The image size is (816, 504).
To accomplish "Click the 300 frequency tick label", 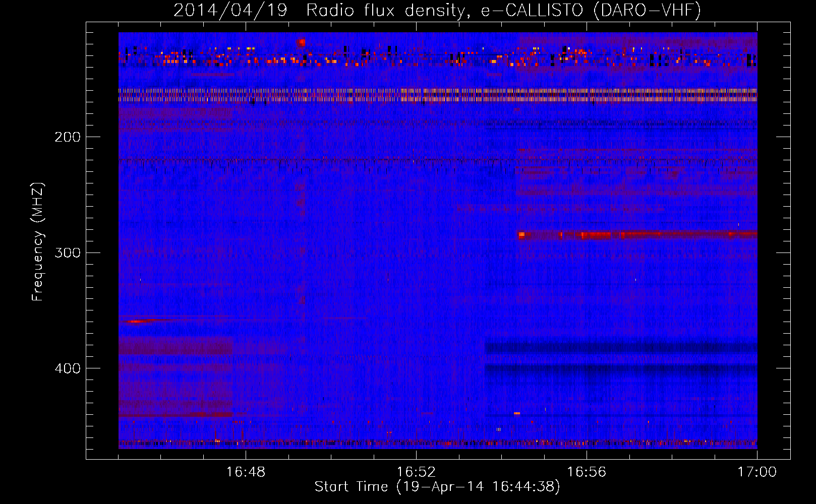I will [68, 253].
